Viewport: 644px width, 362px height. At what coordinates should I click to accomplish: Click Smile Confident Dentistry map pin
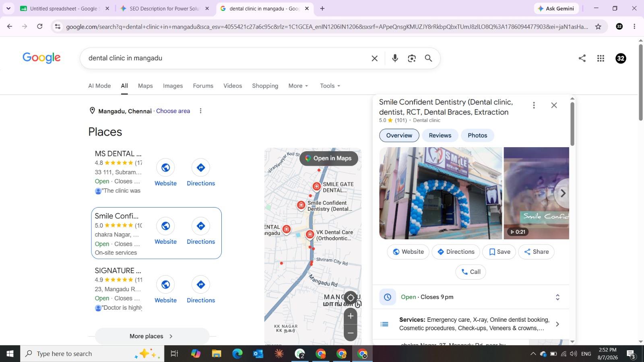tap(301, 206)
